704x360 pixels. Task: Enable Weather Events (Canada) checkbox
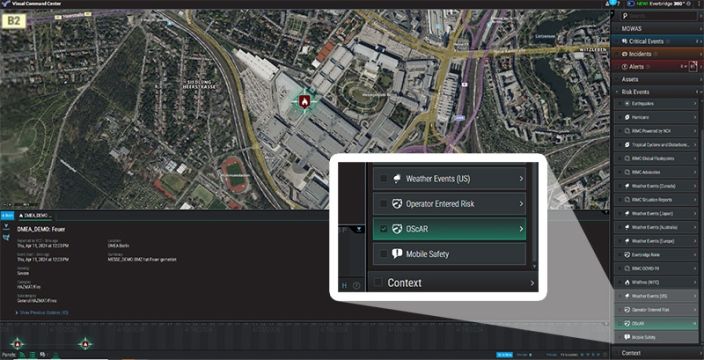[621, 186]
